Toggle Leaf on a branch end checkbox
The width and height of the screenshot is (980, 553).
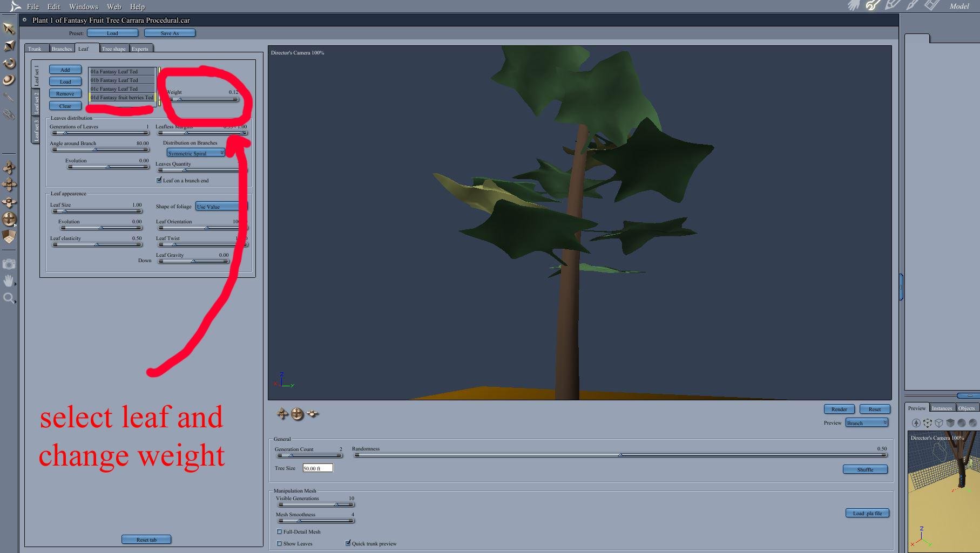(159, 180)
